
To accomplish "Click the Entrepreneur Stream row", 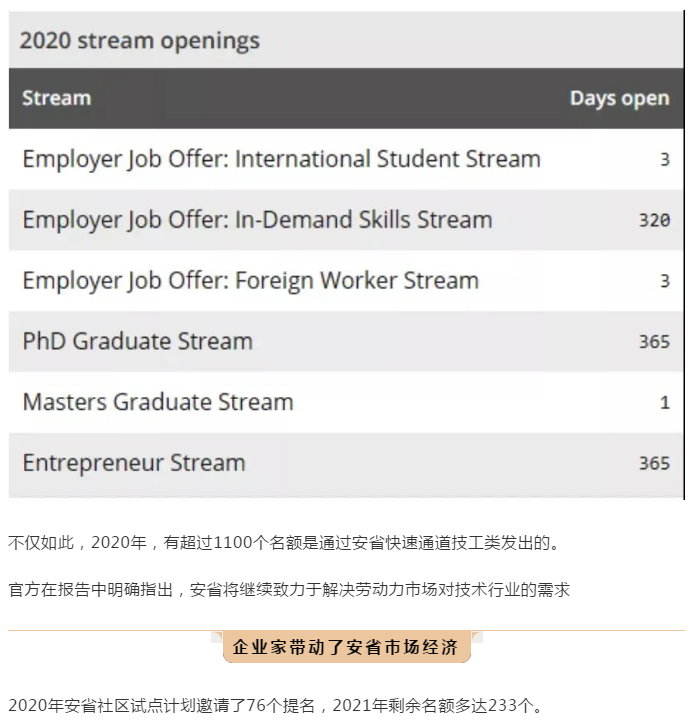I will click(x=346, y=464).
